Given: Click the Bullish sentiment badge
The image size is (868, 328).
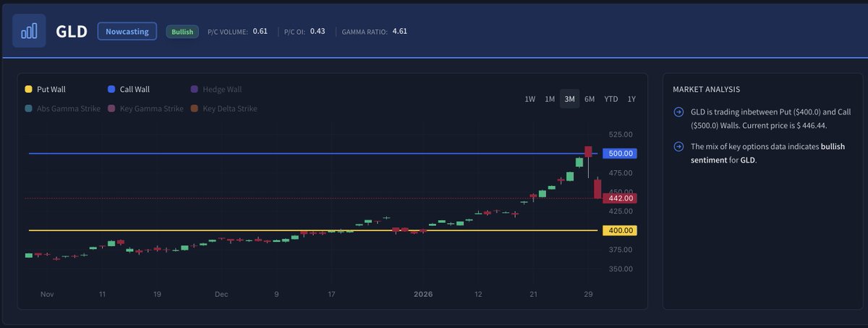Looking at the screenshot, I should click(x=182, y=32).
